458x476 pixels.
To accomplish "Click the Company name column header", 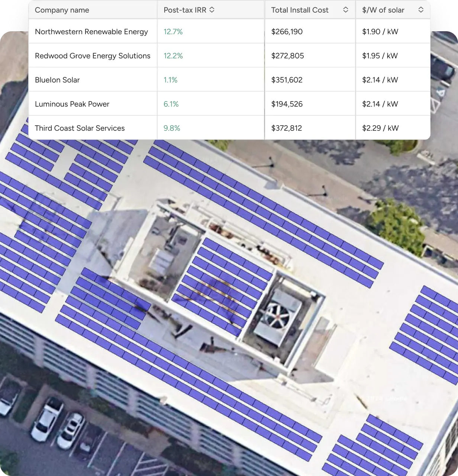I will pyautogui.click(x=62, y=10).
